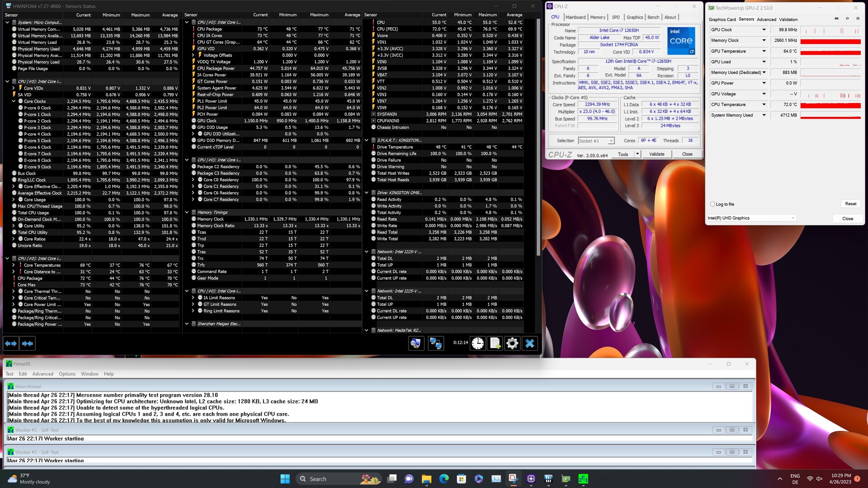This screenshot has height=488, width=868.
Task: Open HWiNFO sensor settings gear
Action: 512,344
